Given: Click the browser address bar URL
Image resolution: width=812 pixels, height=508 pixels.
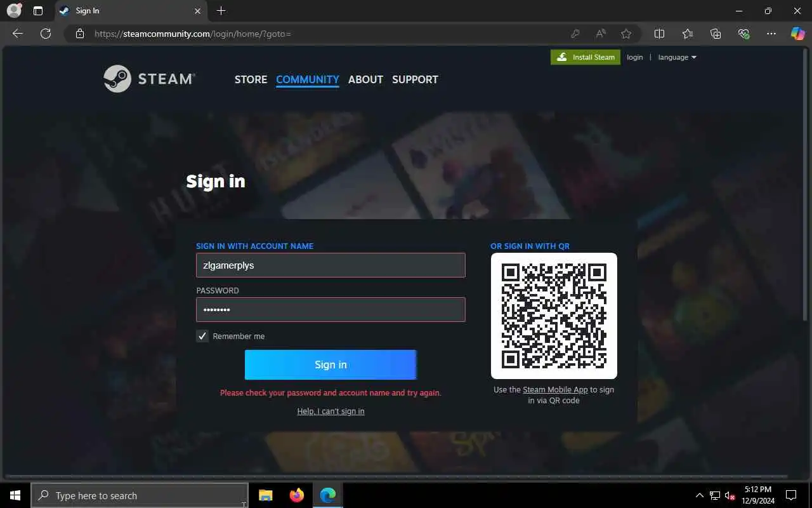Looking at the screenshot, I should pos(192,34).
